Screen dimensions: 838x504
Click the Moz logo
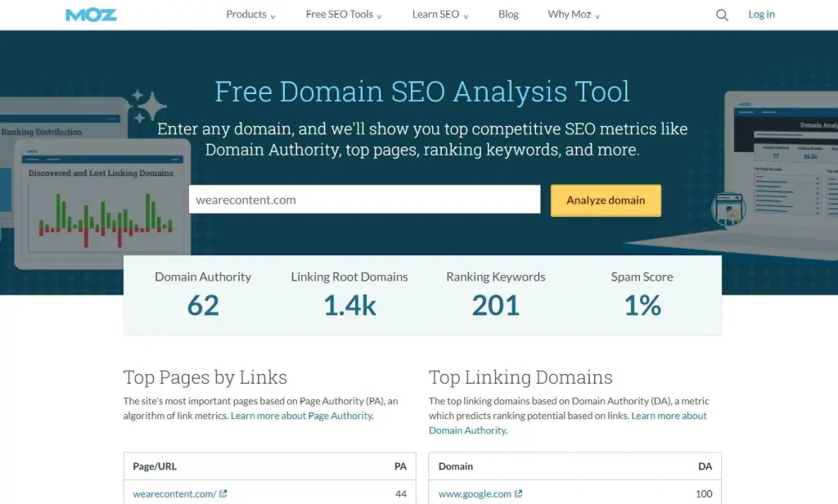pos(91,15)
